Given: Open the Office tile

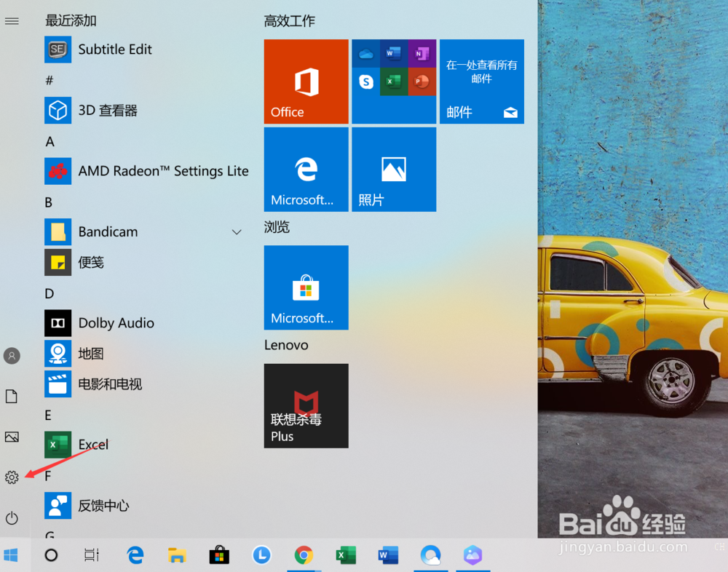Looking at the screenshot, I should [306, 82].
